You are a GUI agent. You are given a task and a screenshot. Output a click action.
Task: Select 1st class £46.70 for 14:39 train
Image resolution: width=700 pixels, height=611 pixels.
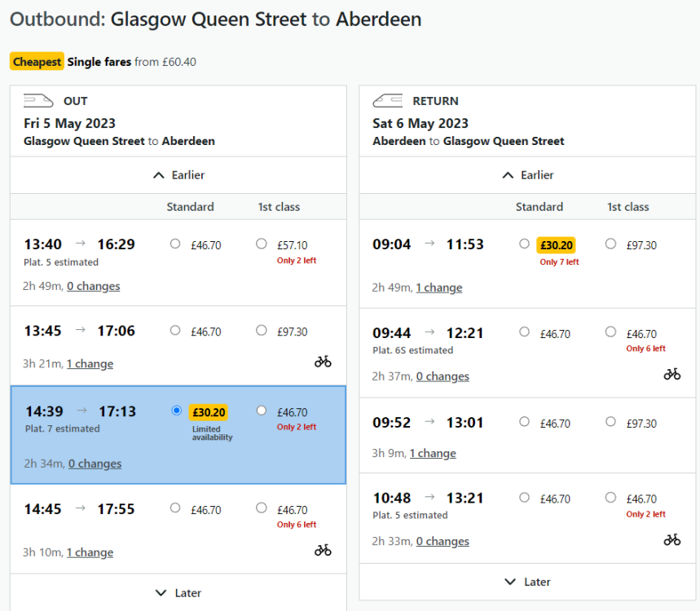(x=261, y=411)
